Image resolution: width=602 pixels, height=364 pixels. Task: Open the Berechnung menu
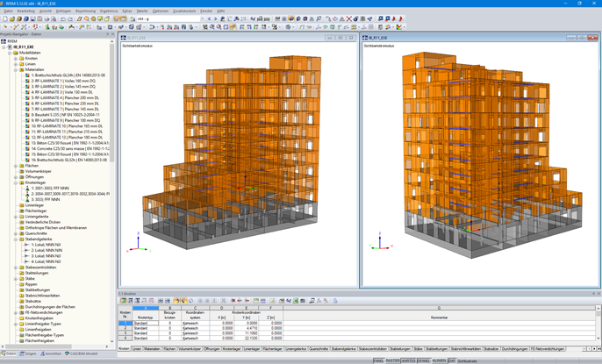(x=85, y=11)
